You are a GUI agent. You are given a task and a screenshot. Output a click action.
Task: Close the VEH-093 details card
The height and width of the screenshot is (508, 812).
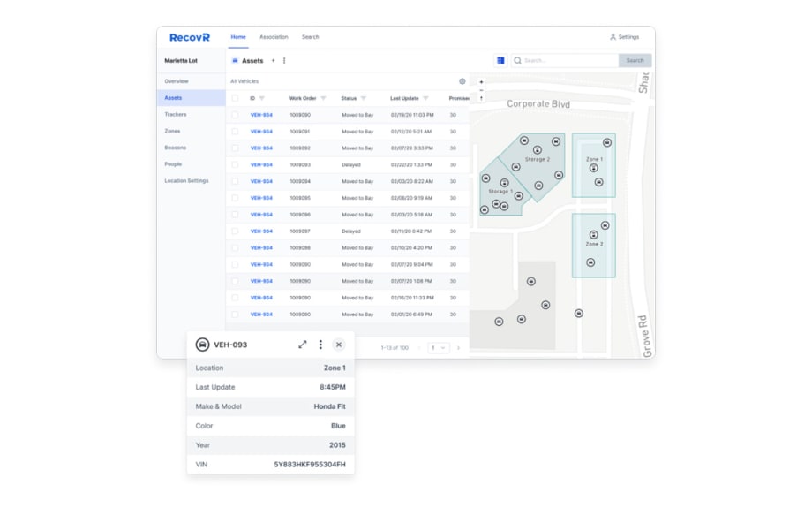click(x=339, y=345)
